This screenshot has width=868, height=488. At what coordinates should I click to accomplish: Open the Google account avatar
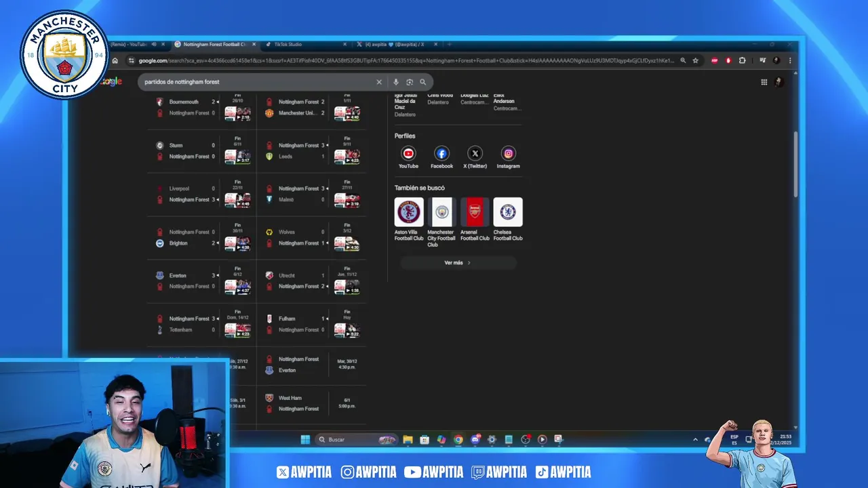pos(778,82)
